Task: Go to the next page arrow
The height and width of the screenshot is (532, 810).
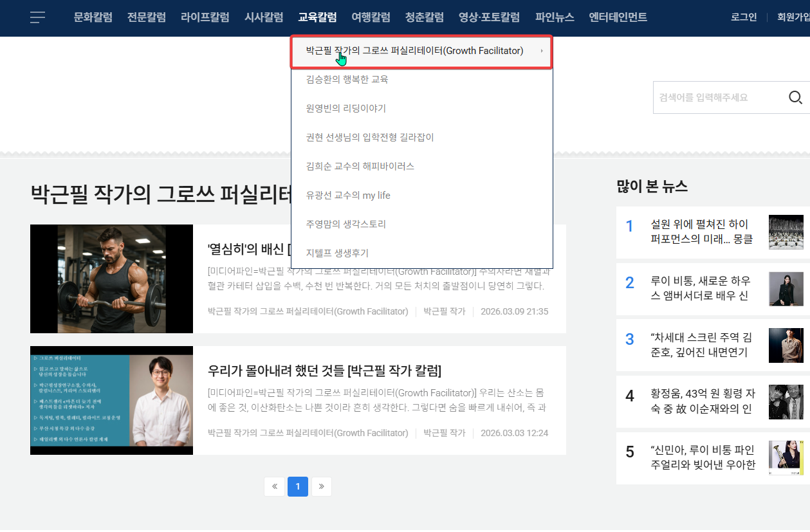Action: (x=322, y=486)
